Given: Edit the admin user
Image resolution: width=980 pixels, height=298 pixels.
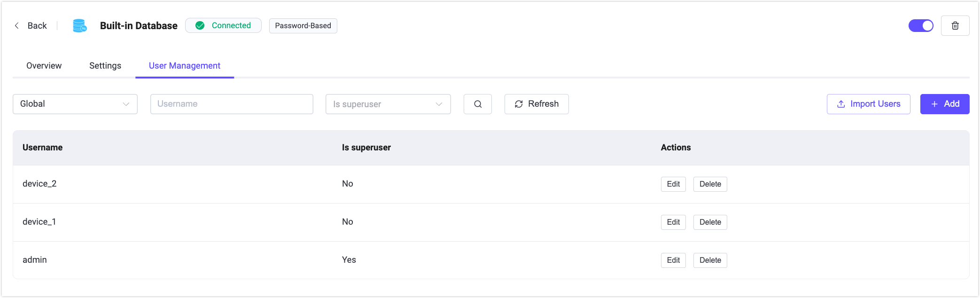Looking at the screenshot, I should point(673,260).
